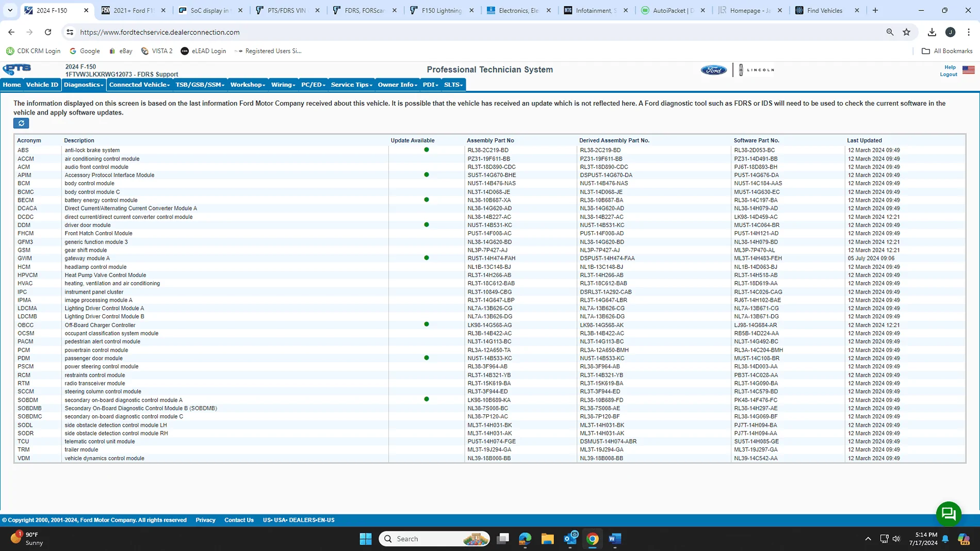Bookmark this page with the star icon
The width and height of the screenshot is (980, 551).
pos(906,32)
